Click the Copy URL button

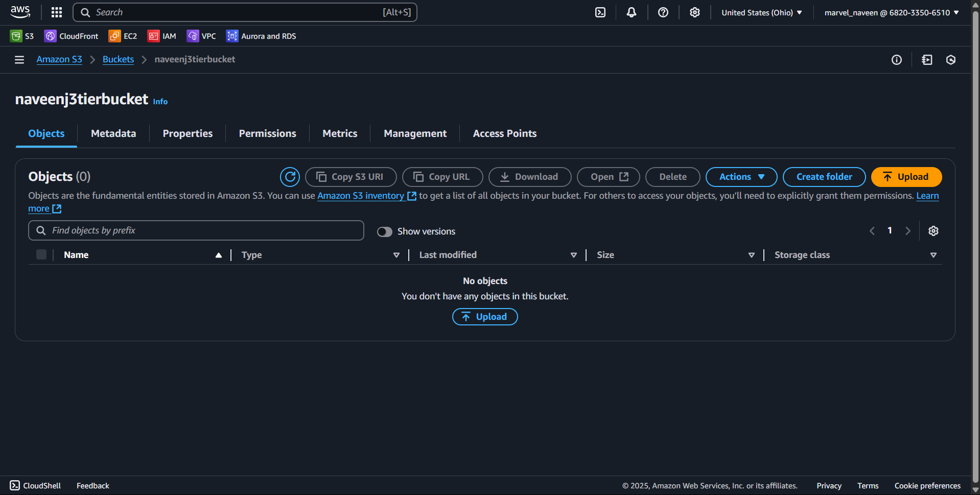click(x=442, y=177)
